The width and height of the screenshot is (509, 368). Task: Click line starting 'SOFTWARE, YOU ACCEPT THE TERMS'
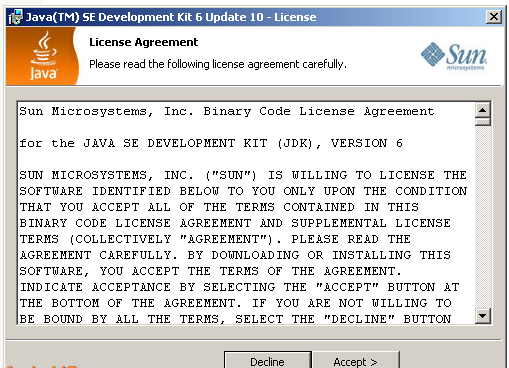(x=210, y=271)
